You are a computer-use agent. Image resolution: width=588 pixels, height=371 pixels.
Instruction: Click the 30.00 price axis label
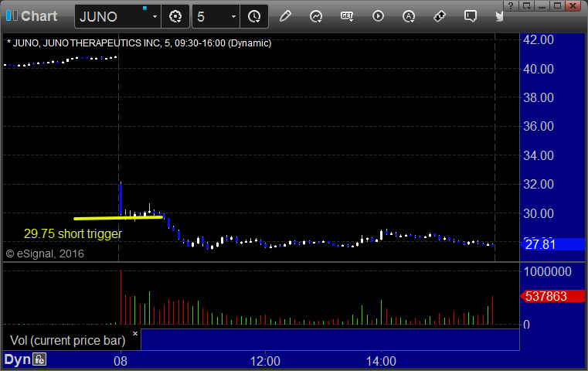(x=539, y=213)
